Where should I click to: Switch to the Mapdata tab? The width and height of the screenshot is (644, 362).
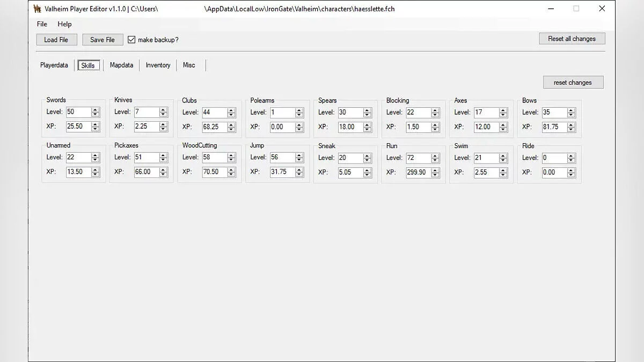pos(121,65)
